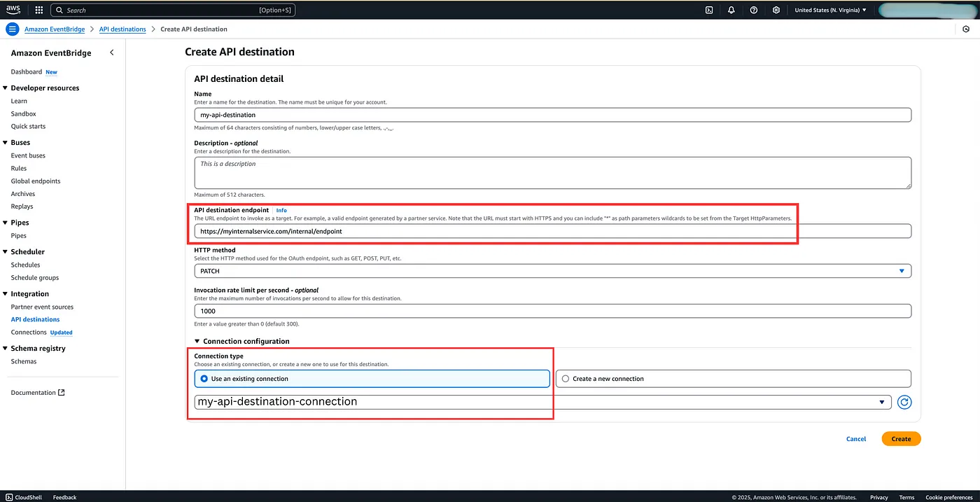Open Sandbox in the sidebar
The width and height of the screenshot is (980, 502).
point(23,114)
